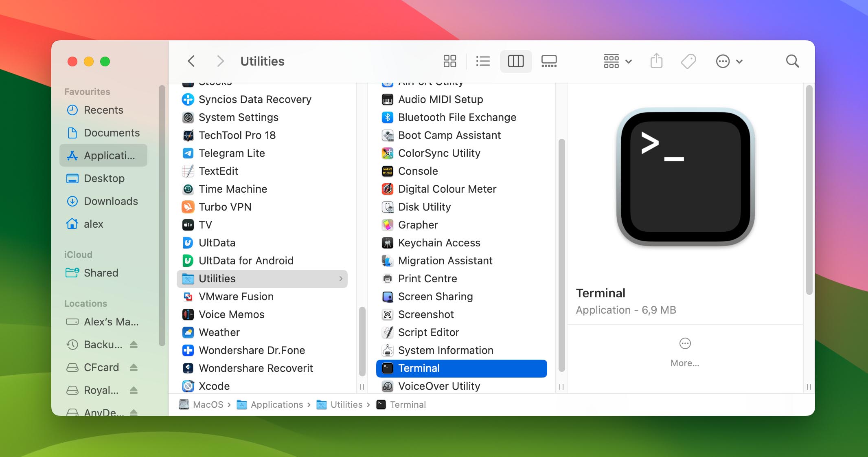Click the Keychain Access icon
Screen dimensions: 868x457
tap(388, 243)
